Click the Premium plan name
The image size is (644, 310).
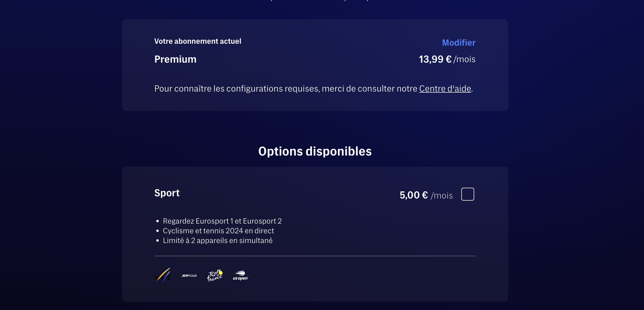click(x=175, y=59)
